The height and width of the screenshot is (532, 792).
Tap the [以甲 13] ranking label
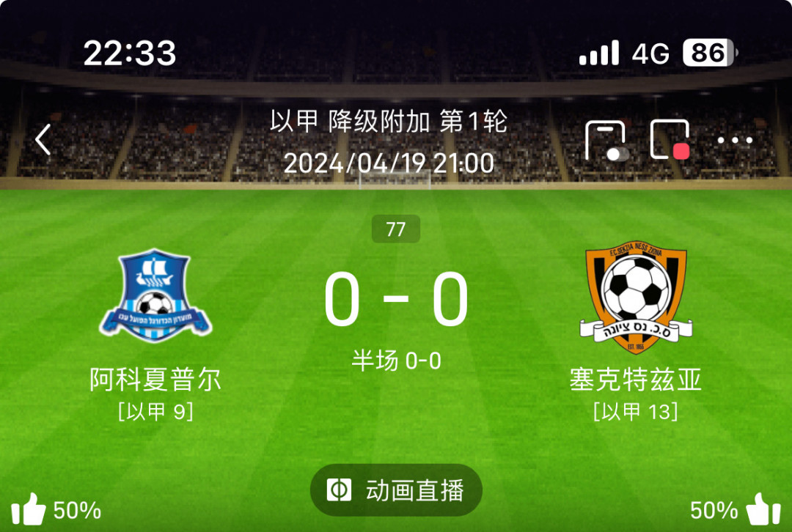tap(636, 412)
